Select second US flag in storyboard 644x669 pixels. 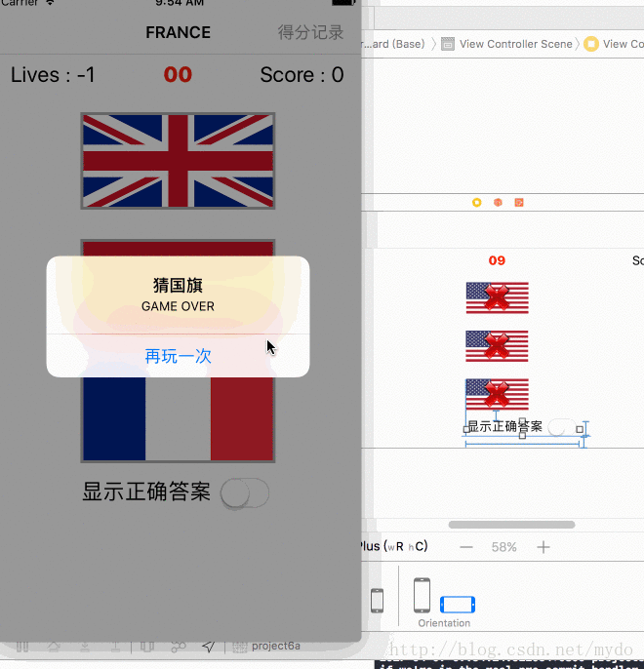click(498, 346)
